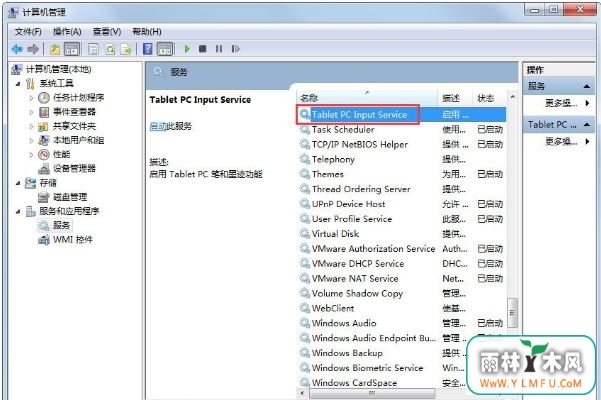This screenshot has width=601, height=400.
Task: Select Thread Ordering Server service
Action: [x=402, y=189]
